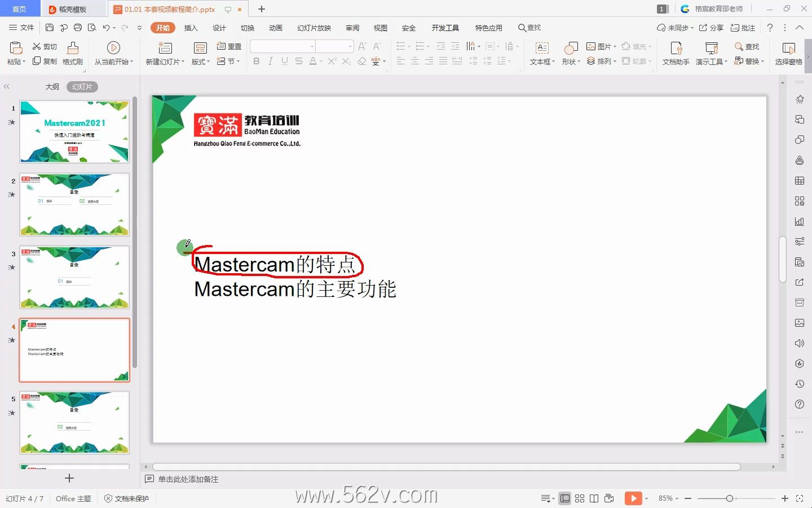This screenshot has width=812, height=508.
Task: Click the Share (分享) button
Action: 711,28
